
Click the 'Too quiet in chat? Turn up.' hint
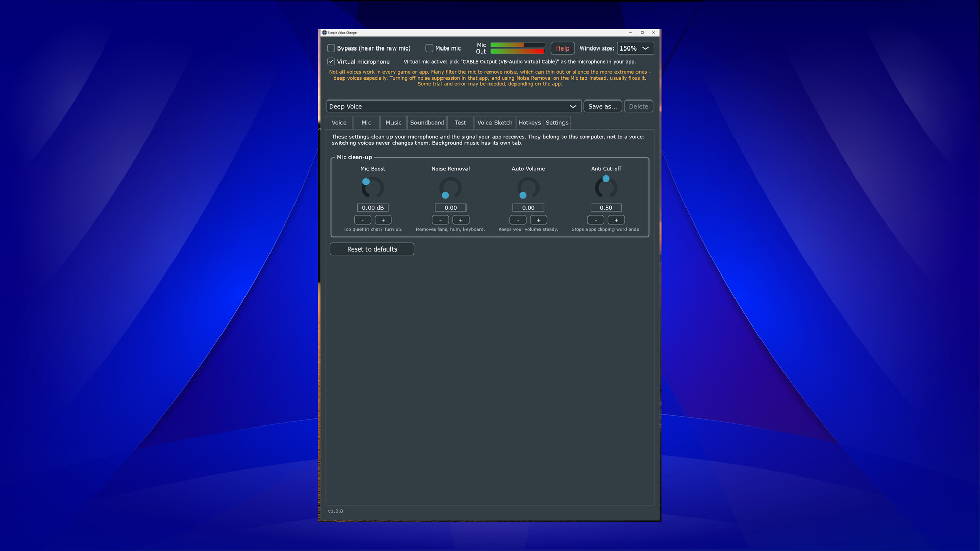(x=373, y=230)
